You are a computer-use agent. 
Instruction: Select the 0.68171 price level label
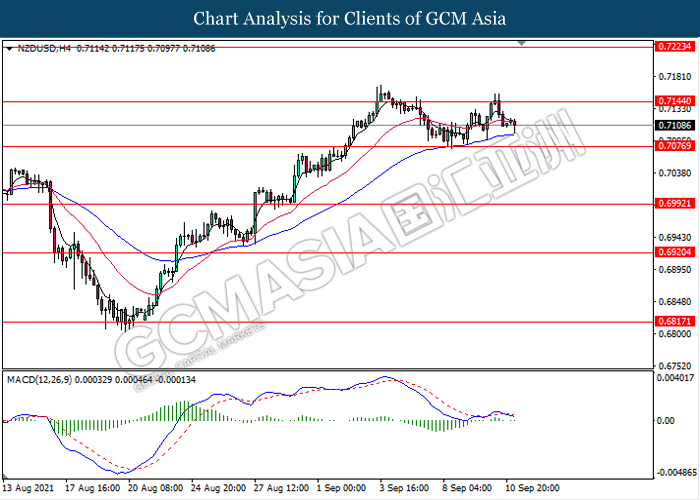pos(675,321)
